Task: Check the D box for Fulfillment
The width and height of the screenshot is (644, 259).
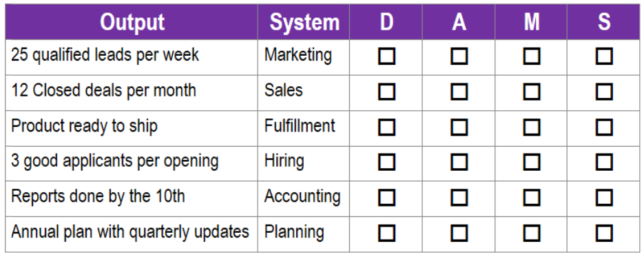Action: coord(386,127)
